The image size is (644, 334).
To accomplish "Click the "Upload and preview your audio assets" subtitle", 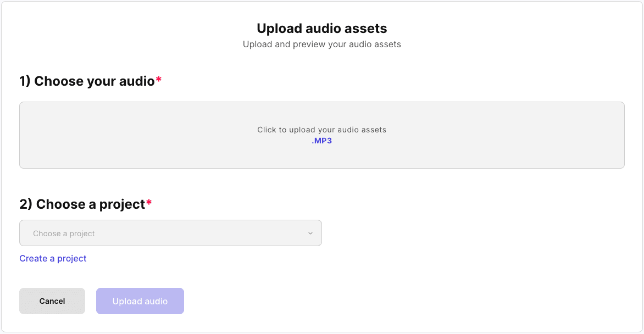I will coord(322,44).
